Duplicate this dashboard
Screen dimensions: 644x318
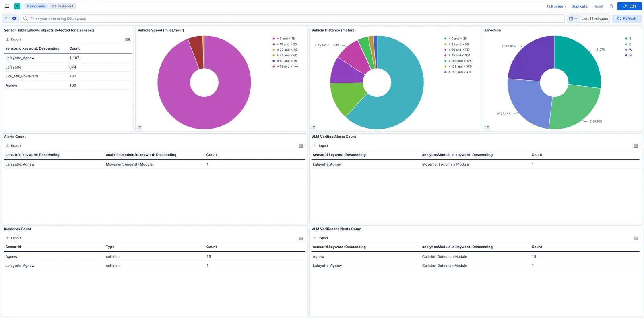click(579, 6)
